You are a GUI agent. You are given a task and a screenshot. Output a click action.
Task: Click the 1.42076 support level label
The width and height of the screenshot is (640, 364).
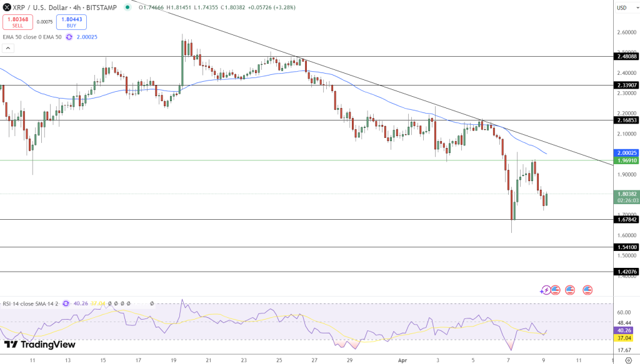(x=626, y=272)
